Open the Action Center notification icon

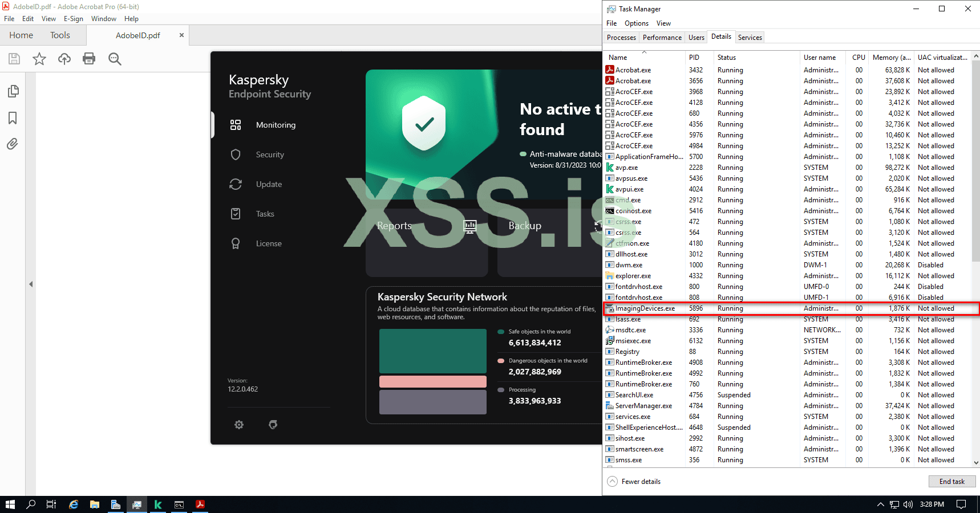(961, 504)
